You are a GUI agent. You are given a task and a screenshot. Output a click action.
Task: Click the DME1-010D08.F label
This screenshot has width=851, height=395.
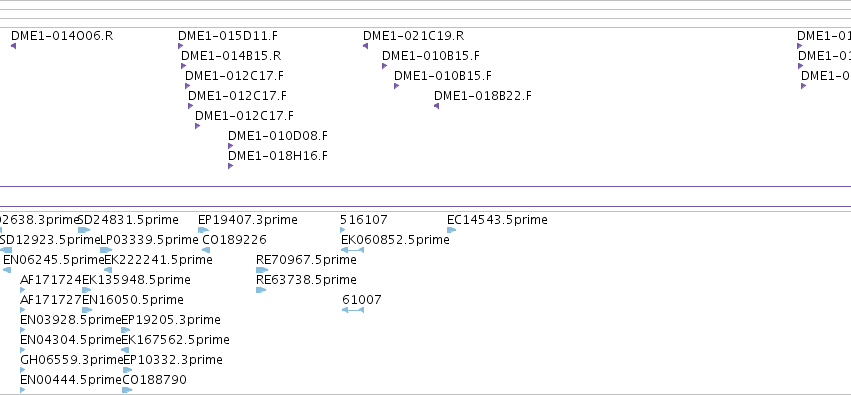click(278, 136)
